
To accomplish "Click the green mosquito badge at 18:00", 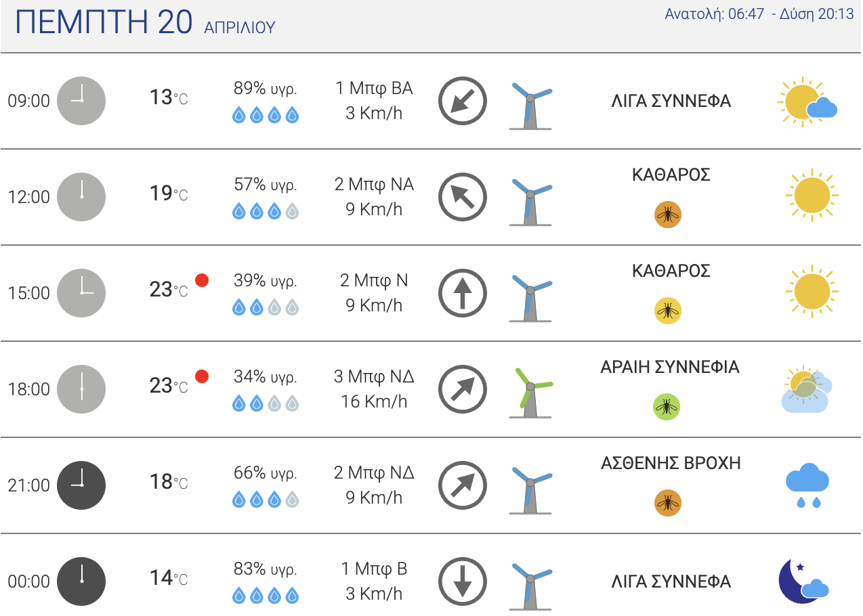I will pos(667,407).
